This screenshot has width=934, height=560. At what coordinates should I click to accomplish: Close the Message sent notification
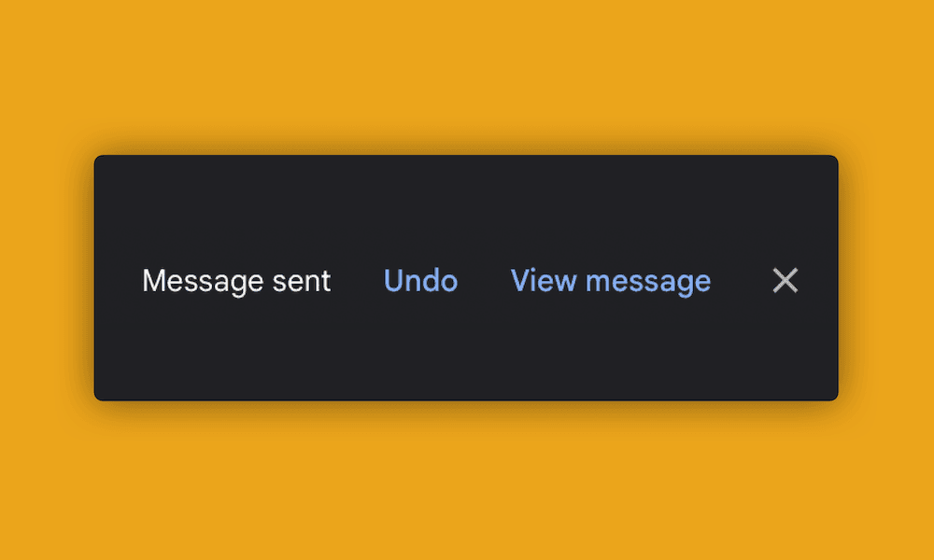pyautogui.click(x=785, y=280)
